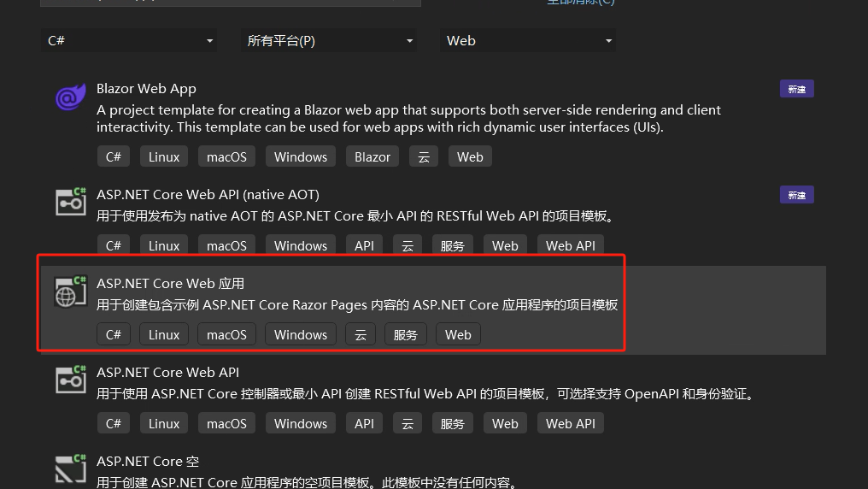Click the Linux tag under ASP.NET Core Web 应用

(x=164, y=334)
